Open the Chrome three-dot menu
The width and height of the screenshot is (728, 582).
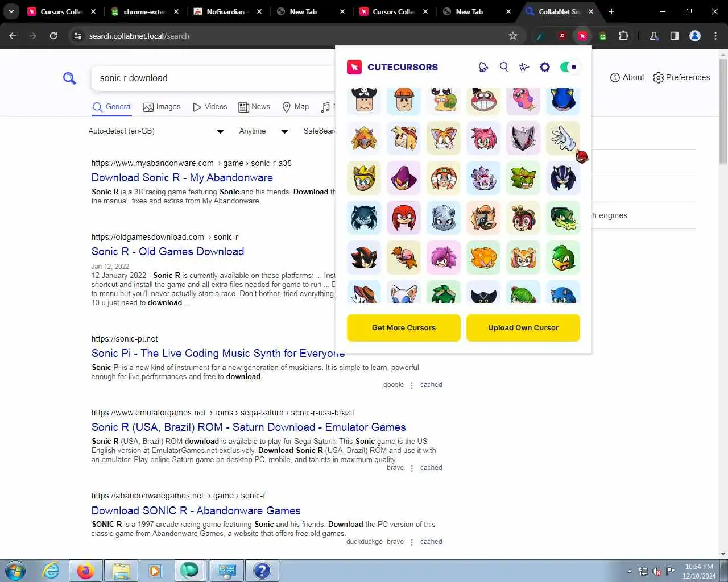click(715, 36)
